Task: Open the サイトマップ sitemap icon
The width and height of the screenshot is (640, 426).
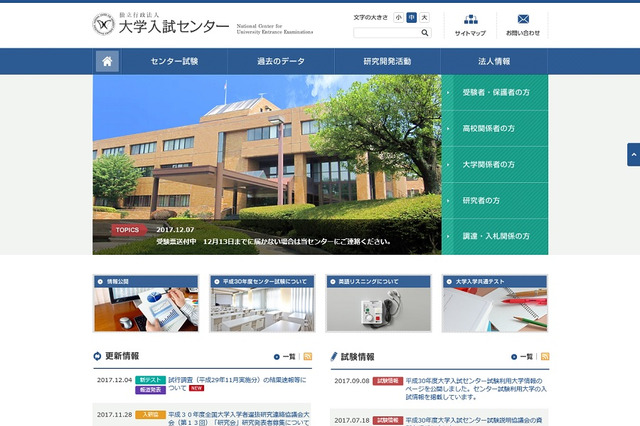Action: [470, 25]
